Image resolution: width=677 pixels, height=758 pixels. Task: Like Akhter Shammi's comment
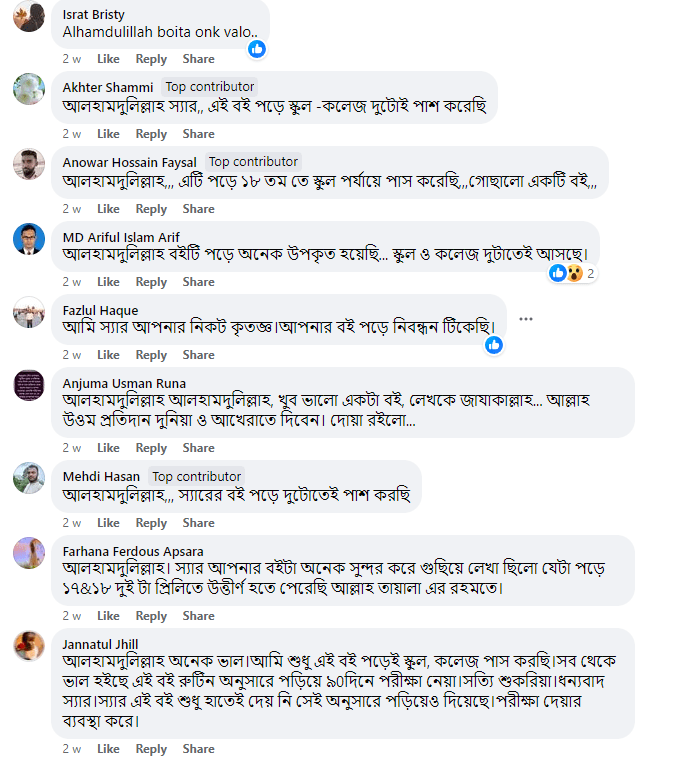pos(108,134)
